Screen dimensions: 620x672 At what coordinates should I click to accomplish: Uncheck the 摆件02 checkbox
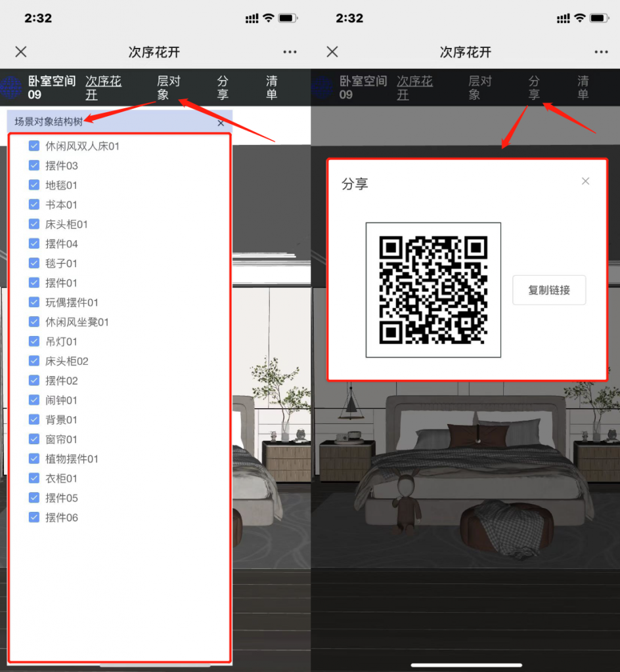34,381
